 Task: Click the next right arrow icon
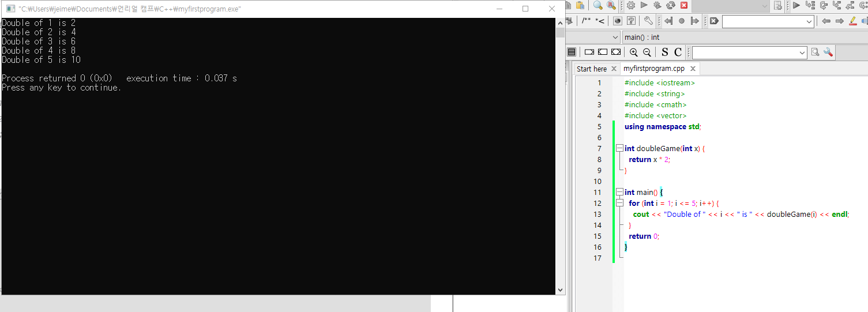click(x=840, y=21)
